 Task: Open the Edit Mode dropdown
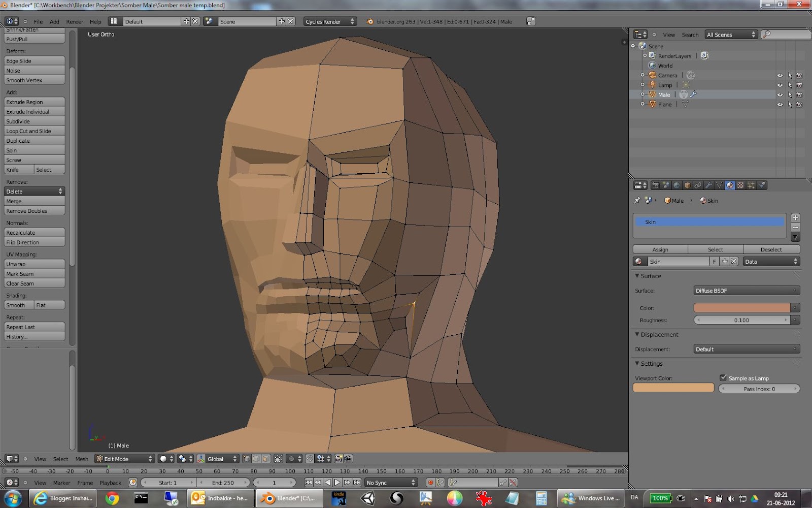[x=124, y=459]
